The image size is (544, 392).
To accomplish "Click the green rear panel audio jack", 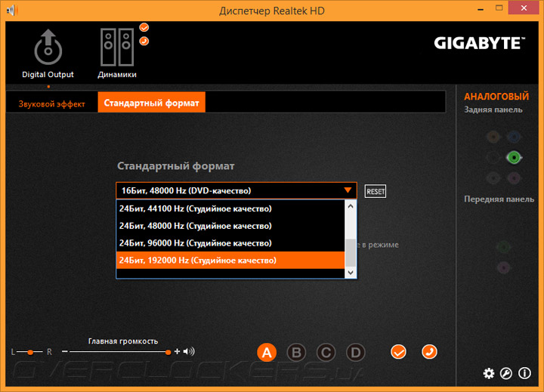I will (x=514, y=158).
